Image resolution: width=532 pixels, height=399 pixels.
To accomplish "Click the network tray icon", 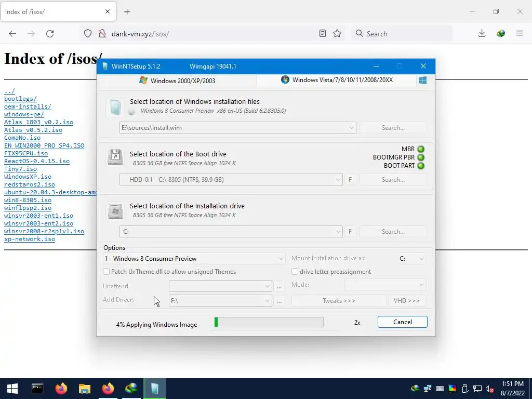I will (x=477, y=389).
